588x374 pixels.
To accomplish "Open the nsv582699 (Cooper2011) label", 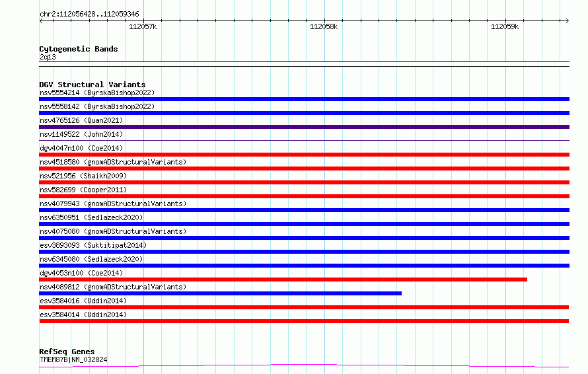I will click(x=83, y=190).
